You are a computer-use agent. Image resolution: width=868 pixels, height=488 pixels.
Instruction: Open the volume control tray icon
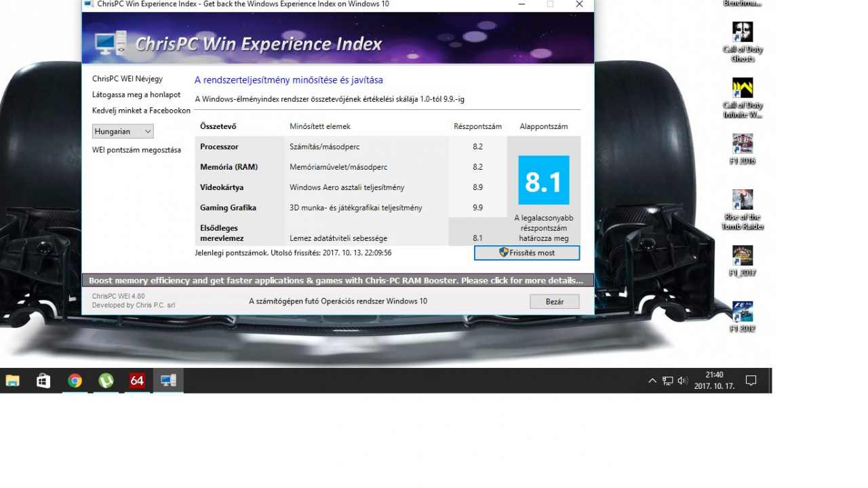click(x=682, y=381)
